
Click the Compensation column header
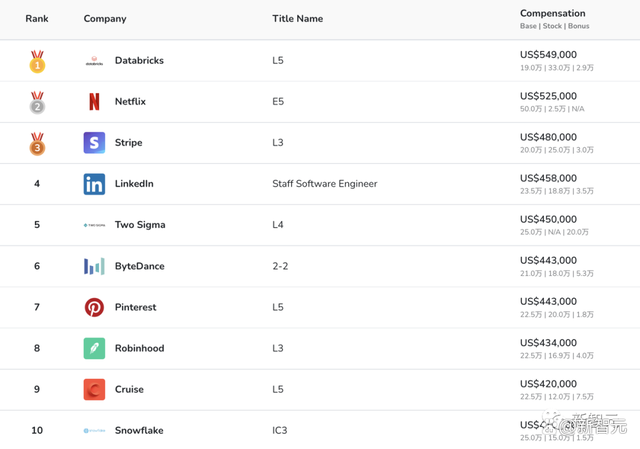tap(553, 13)
